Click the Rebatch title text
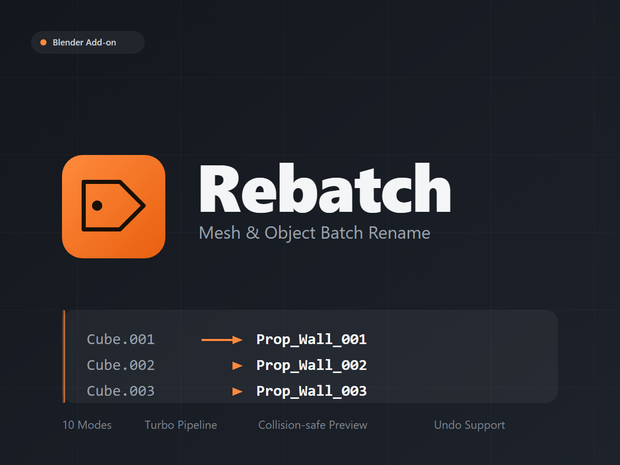The height and width of the screenshot is (465, 620). (325, 189)
